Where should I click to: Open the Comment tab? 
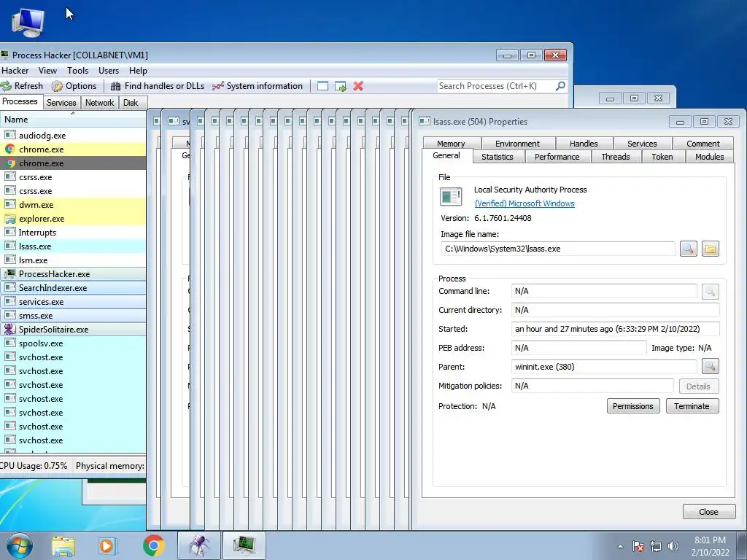pyautogui.click(x=703, y=144)
